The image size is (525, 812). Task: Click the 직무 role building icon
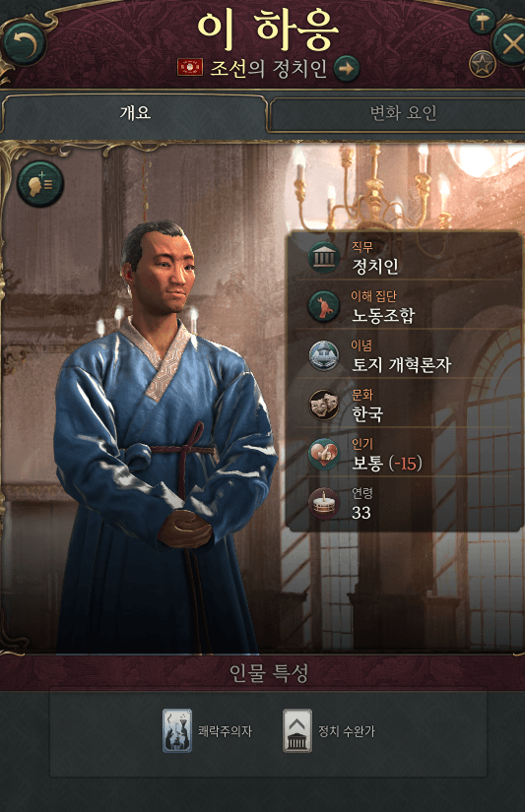pyautogui.click(x=324, y=257)
